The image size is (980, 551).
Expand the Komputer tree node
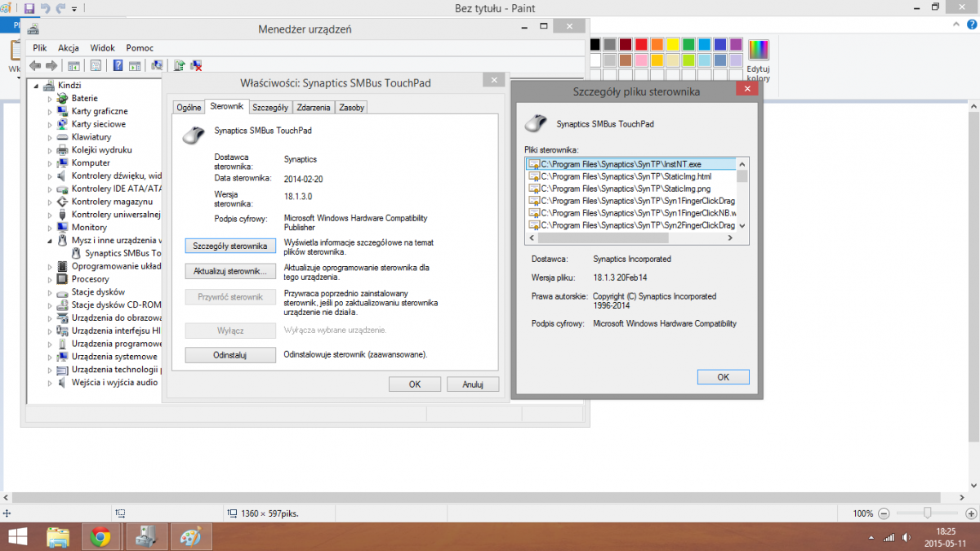click(x=50, y=163)
